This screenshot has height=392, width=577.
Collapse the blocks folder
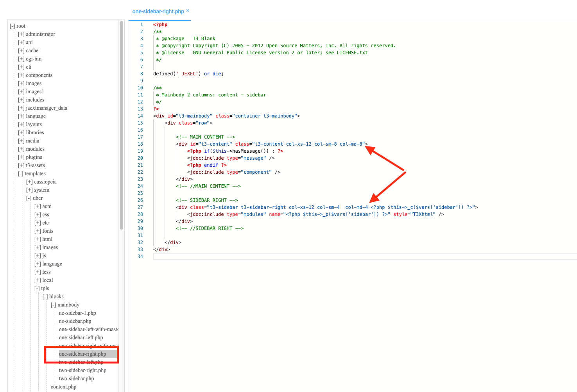[45, 297]
